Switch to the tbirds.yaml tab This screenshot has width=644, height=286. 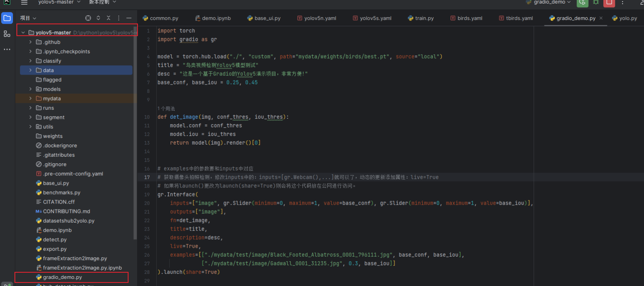tap(516, 18)
